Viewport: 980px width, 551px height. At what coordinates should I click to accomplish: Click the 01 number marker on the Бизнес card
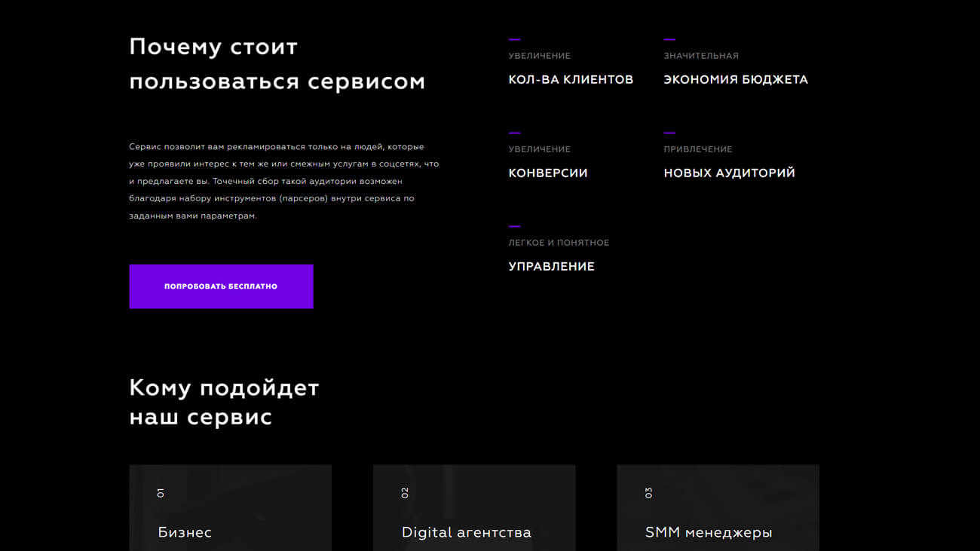(x=161, y=493)
